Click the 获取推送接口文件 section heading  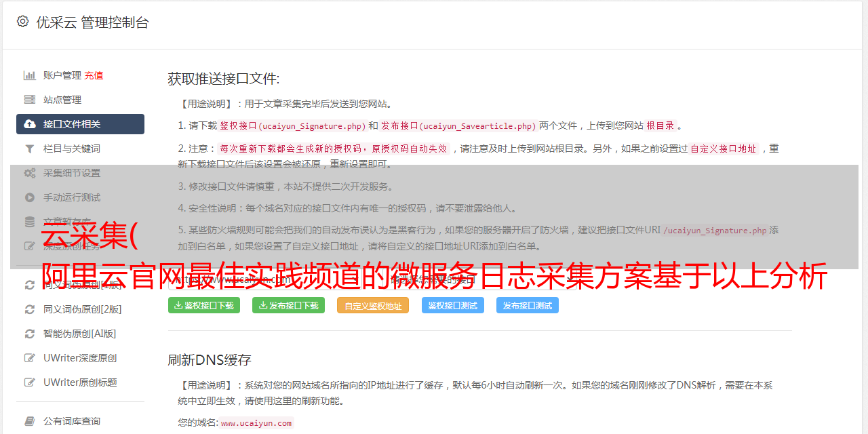(224, 79)
